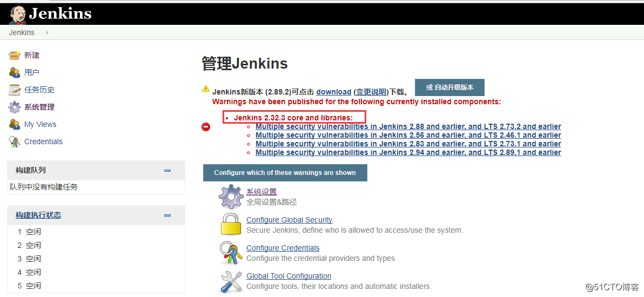
Task: Open the 系统管理 sidebar link
Action: coord(39,107)
